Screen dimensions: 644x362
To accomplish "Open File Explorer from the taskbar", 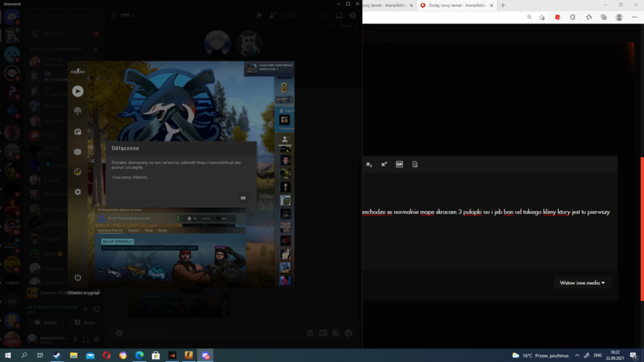I will (x=73, y=356).
